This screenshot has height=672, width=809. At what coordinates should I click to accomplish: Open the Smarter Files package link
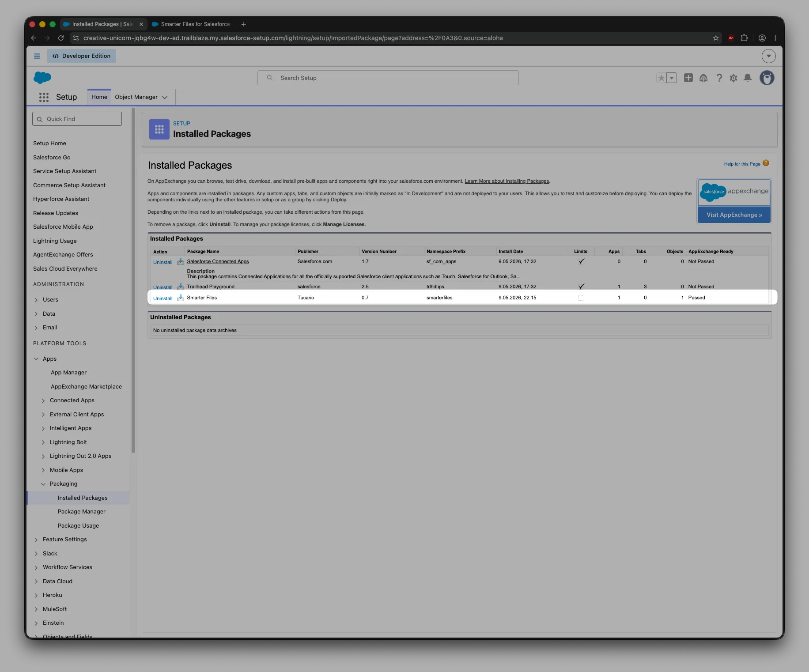pyautogui.click(x=202, y=298)
